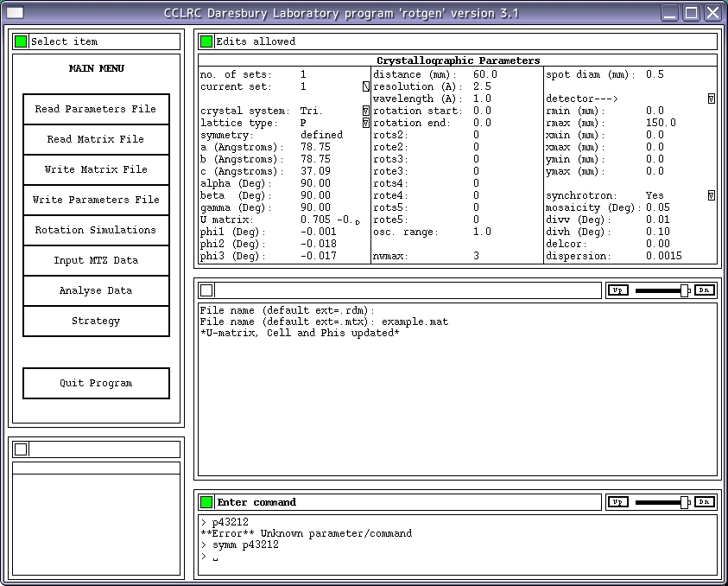This screenshot has width=728, height=586.
Task: Open the crystal system dropdown
Action: (x=366, y=111)
